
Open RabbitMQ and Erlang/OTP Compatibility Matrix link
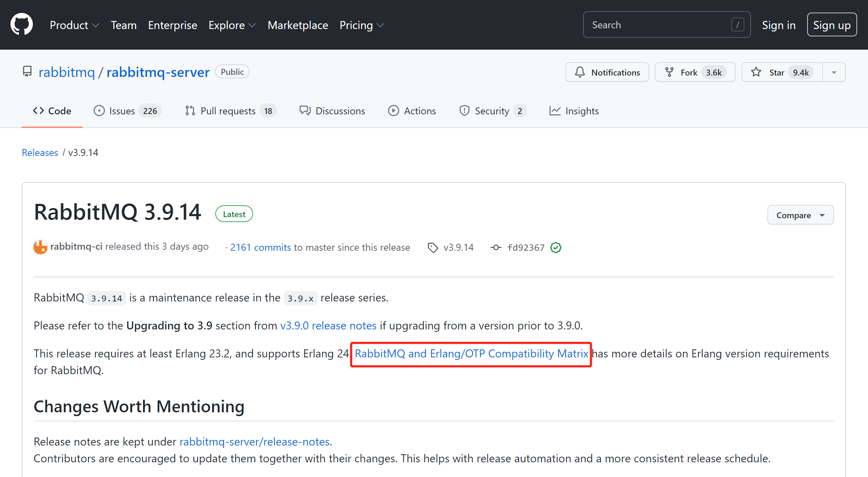point(472,354)
